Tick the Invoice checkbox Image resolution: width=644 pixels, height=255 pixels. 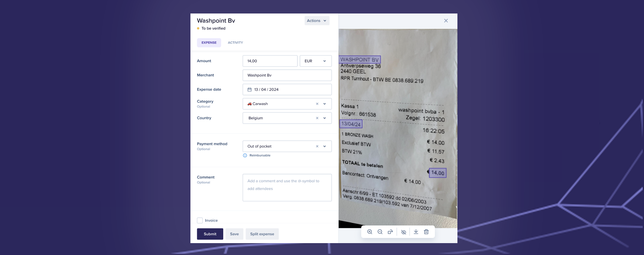[200, 220]
